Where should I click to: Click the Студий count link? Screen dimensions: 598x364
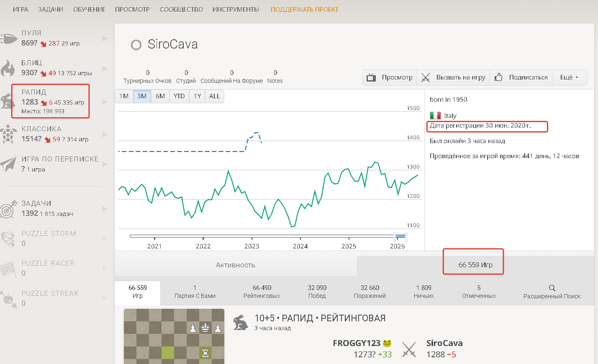(186, 77)
